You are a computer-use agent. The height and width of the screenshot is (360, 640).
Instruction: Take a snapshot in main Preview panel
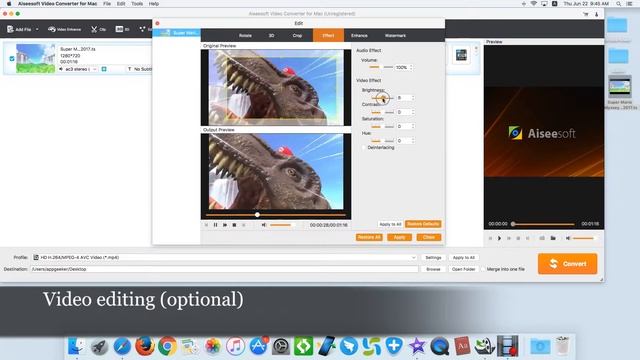pos(542,238)
